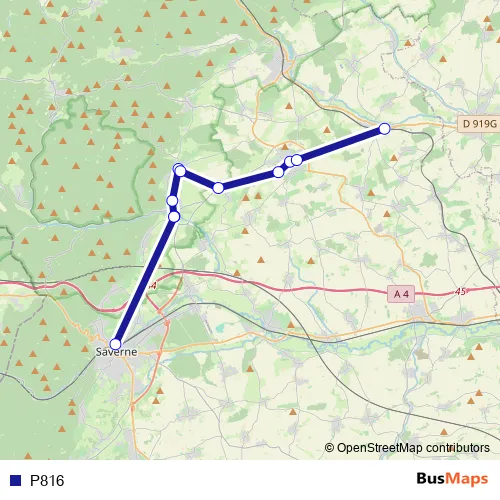Click the middle stop in the three-stop cluster
This screenshot has height=500, width=500.
pyautogui.click(x=290, y=162)
